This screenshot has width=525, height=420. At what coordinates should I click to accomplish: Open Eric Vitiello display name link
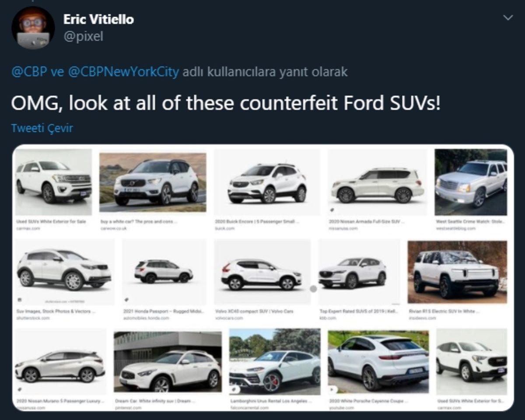[98, 19]
